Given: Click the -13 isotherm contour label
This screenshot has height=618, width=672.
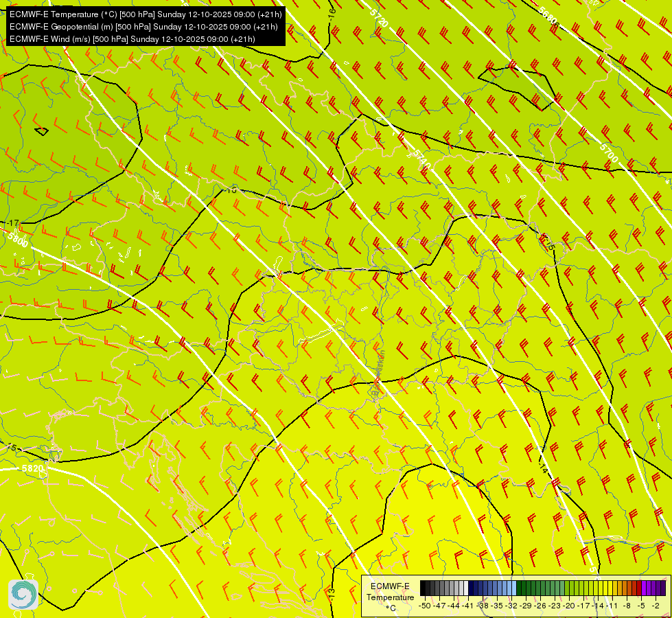Looking at the screenshot, I should pyautogui.click(x=332, y=594).
